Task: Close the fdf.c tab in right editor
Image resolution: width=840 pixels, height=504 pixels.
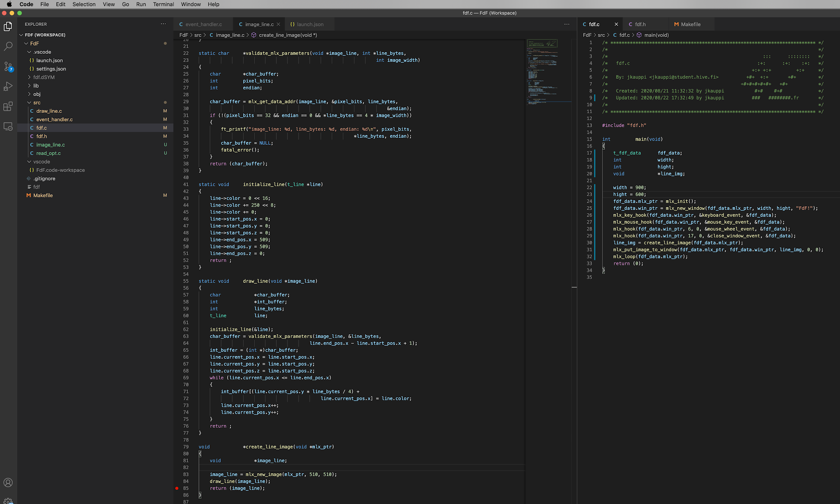Action: (616, 24)
